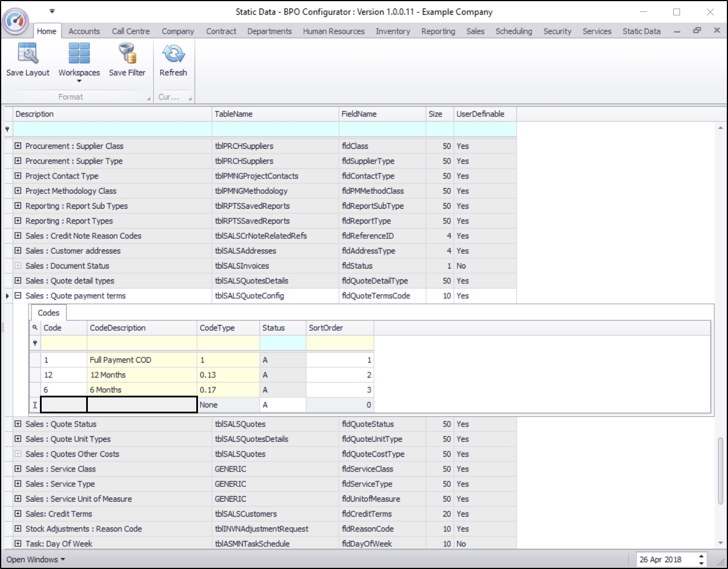Open the Open Windows dropdown
Viewport: 728px width, 569px height.
tap(35, 559)
